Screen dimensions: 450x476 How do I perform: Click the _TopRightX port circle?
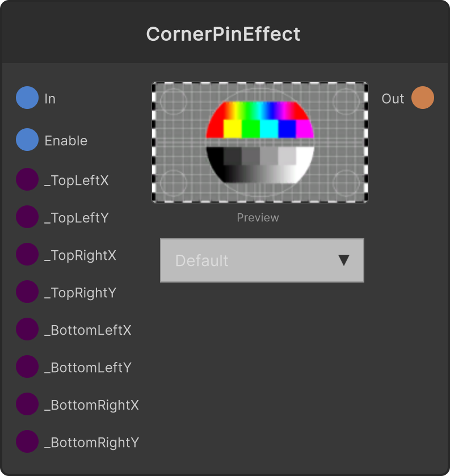click(x=27, y=254)
